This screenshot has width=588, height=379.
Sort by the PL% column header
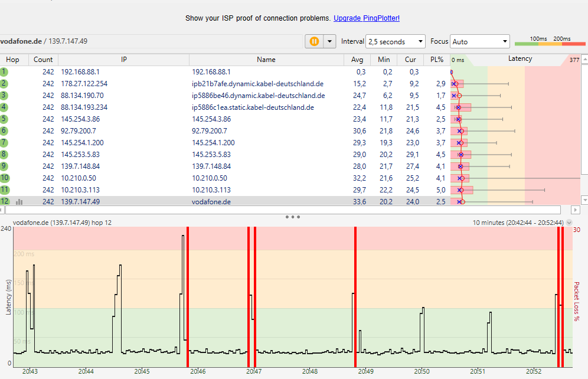click(437, 60)
